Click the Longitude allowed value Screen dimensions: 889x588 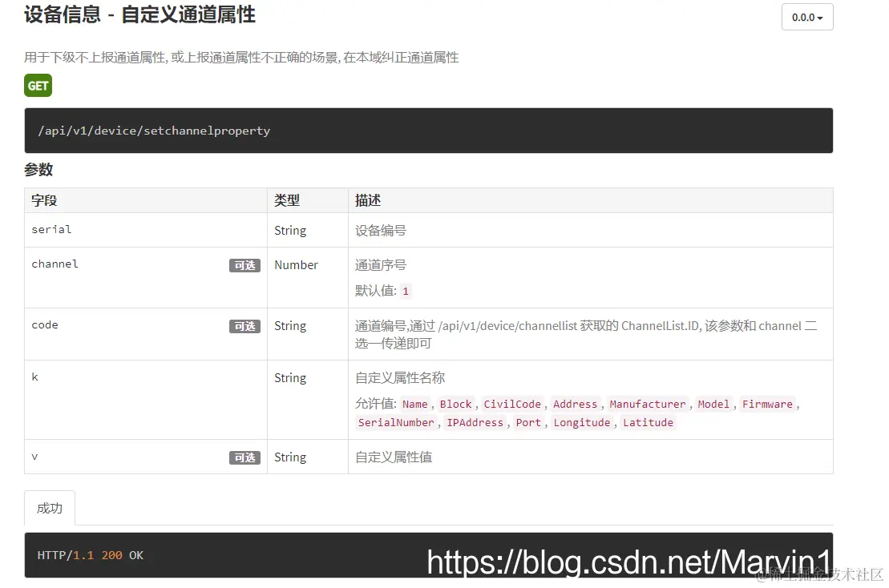(582, 423)
